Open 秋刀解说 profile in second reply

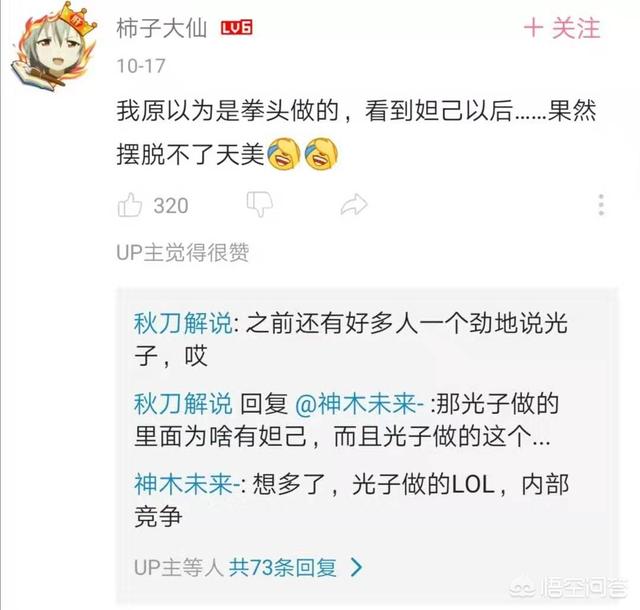click(x=183, y=404)
